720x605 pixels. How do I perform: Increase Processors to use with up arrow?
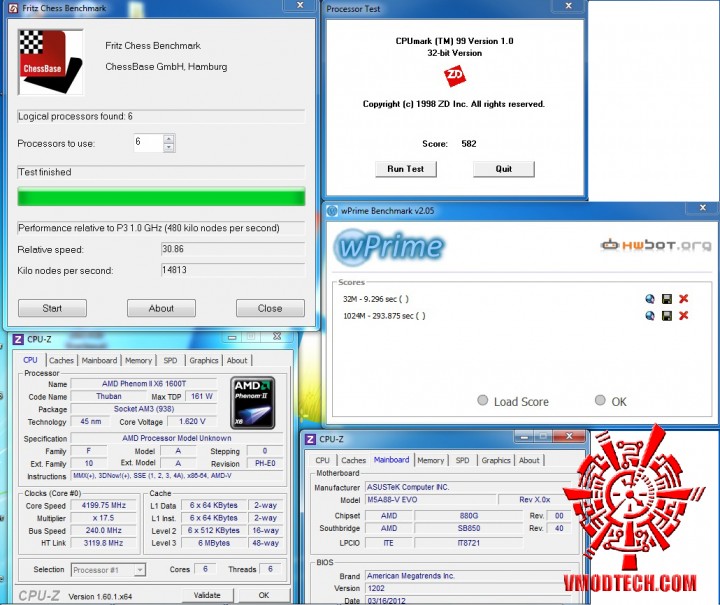pos(169,139)
